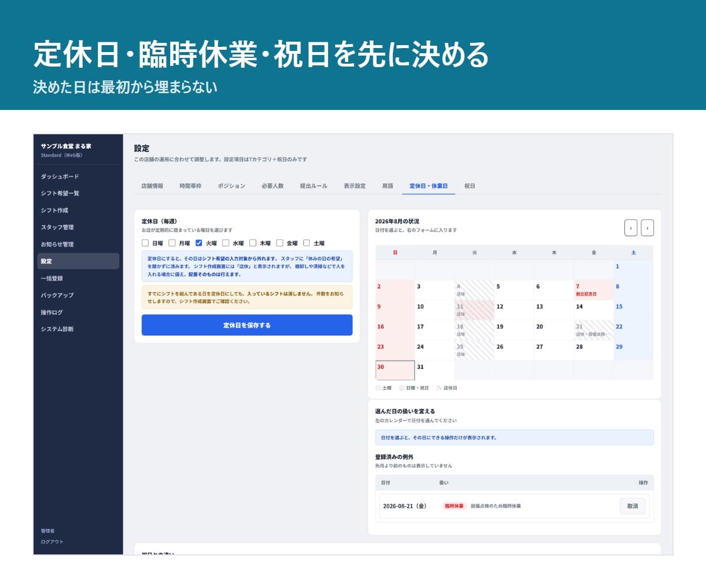706x588 pixels.
Task: Toggle the 土曜 closed-day checkbox
Action: pyautogui.click(x=307, y=243)
